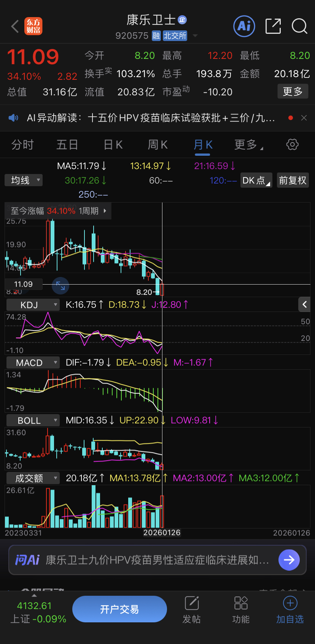Viewport: 315px width, 644px height.
Task: Open the MACD indicator dropdown
Action: tap(33, 362)
